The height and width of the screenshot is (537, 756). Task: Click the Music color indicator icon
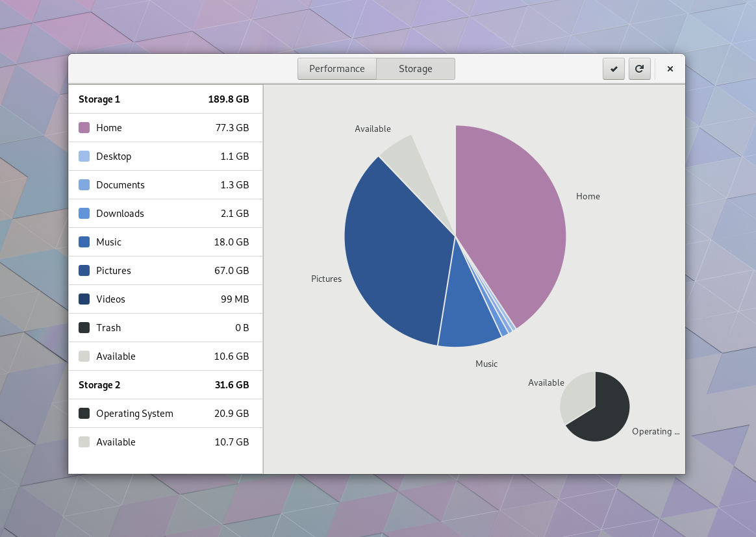tap(84, 242)
